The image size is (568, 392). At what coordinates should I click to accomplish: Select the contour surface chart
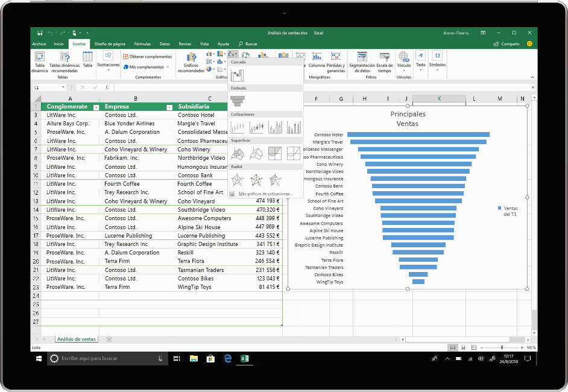click(275, 154)
